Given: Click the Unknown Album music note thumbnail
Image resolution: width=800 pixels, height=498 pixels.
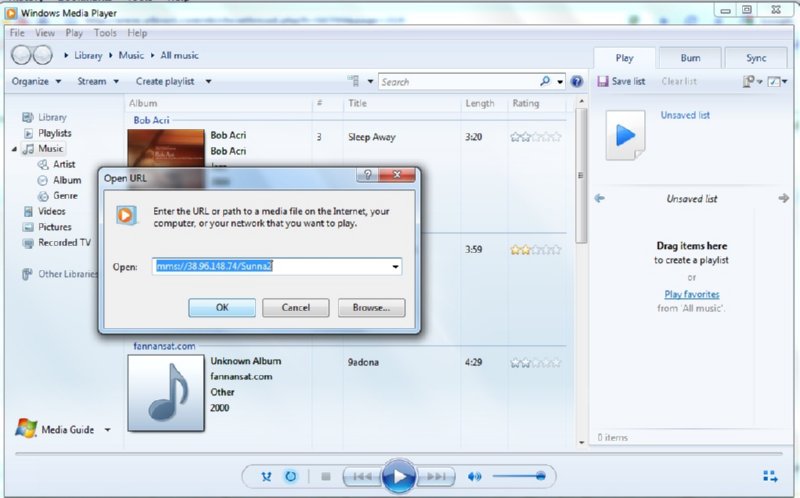Looking at the screenshot, I should click(x=166, y=393).
